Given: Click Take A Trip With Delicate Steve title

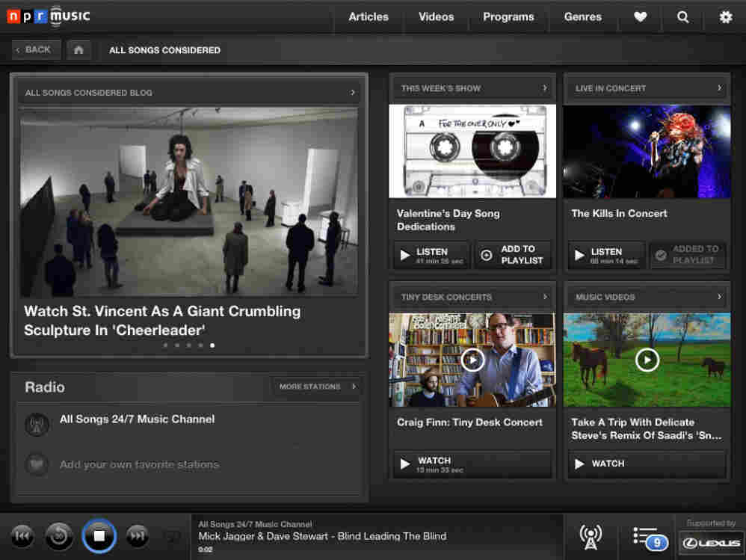Looking at the screenshot, I should click(x=646, y=429).
